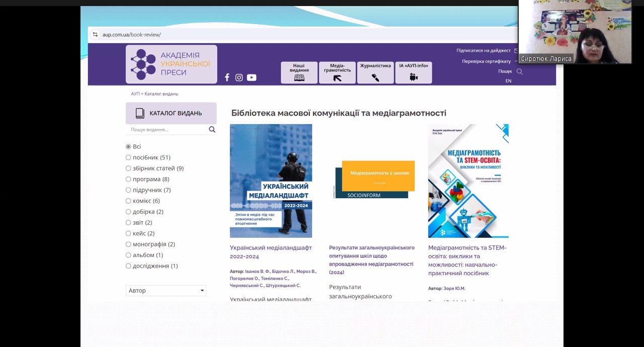Open the AUP Instagram icon
Image resolution: width=644 pixels, height=347 pixels.
(239, 77)
